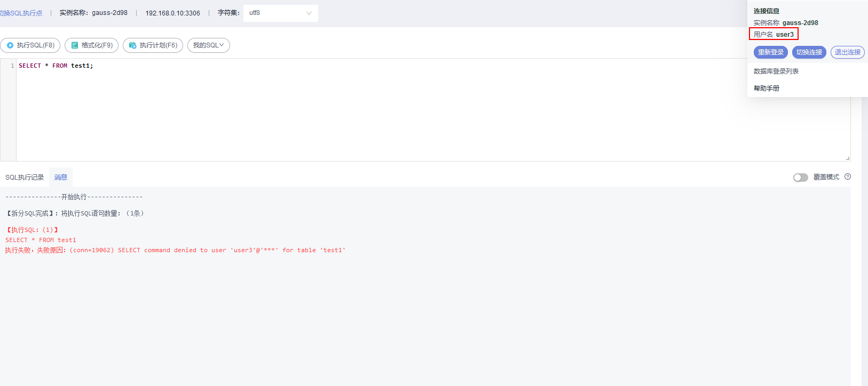Screen dimensions: 868x386
Task: Open 帮助手册 menu entry
Action: [x=767, y=88]
